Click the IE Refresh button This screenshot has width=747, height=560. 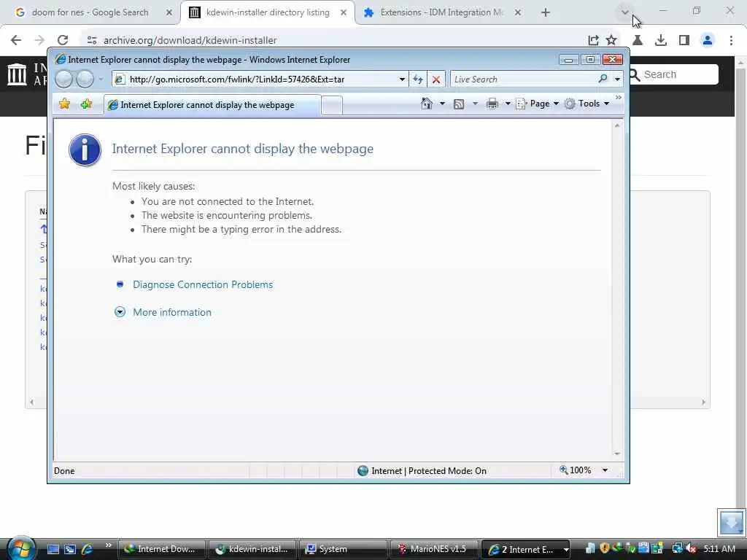click(x=418, y=79)
